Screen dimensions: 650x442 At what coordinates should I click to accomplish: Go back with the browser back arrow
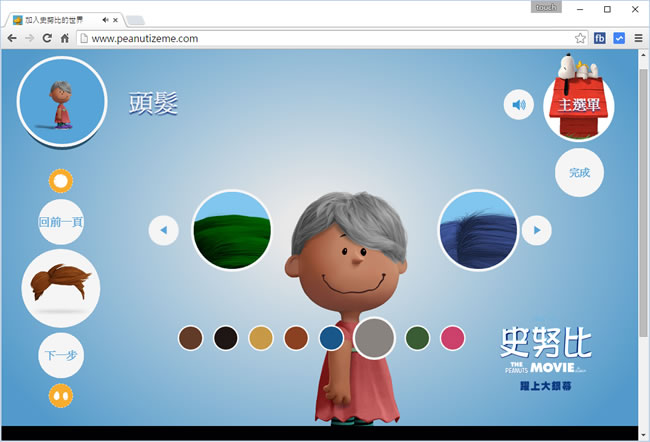pyautogui.click(x=12, y=38)
